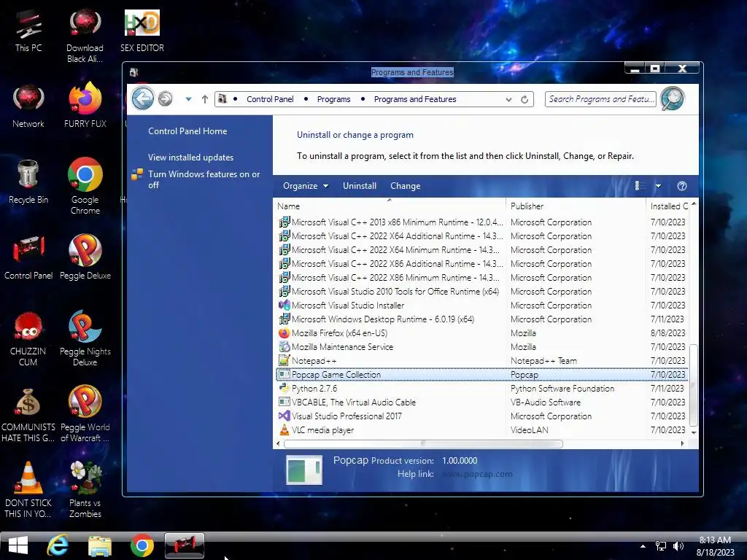
Task: Open the DONT STICK THIS IN YO... VLC icon
Action: [x=28, y=489]
